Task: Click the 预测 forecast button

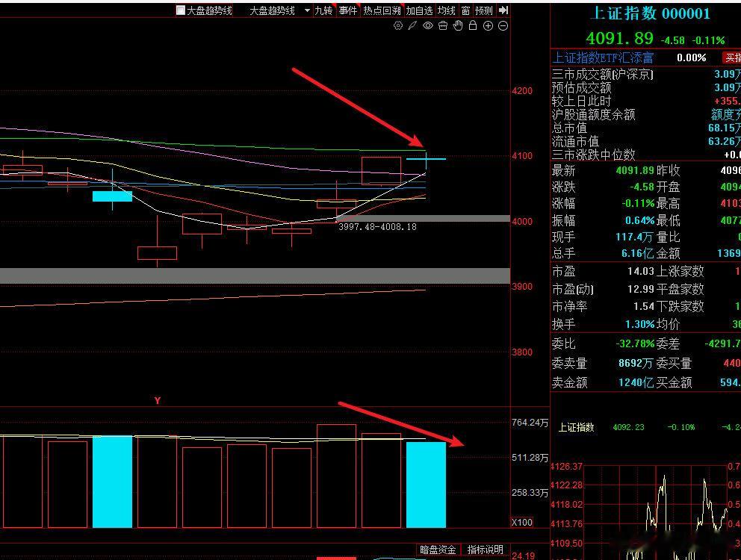Action: coord(484,10)
